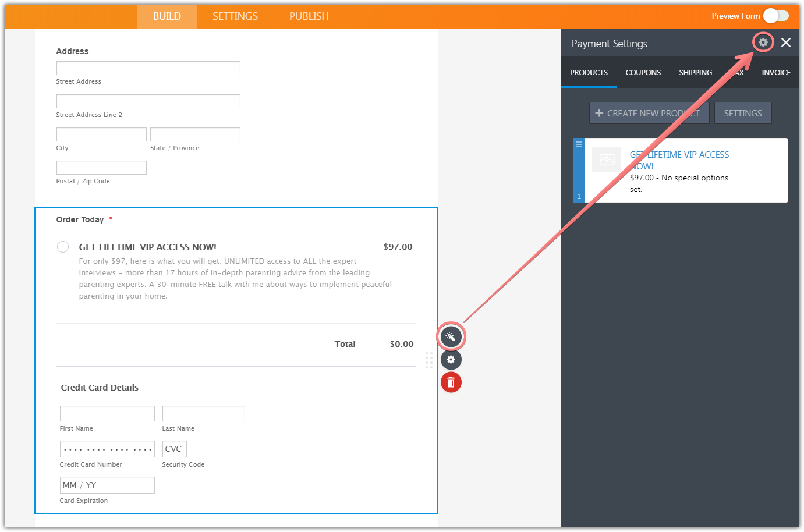Click gear icon in Payment Settings header

[x=763, y=42]
